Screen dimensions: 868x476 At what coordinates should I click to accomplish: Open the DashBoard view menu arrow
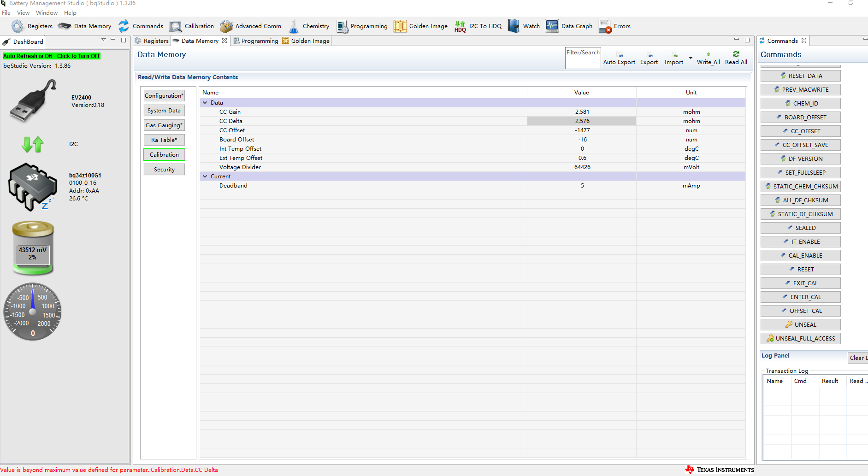point(104,40)
